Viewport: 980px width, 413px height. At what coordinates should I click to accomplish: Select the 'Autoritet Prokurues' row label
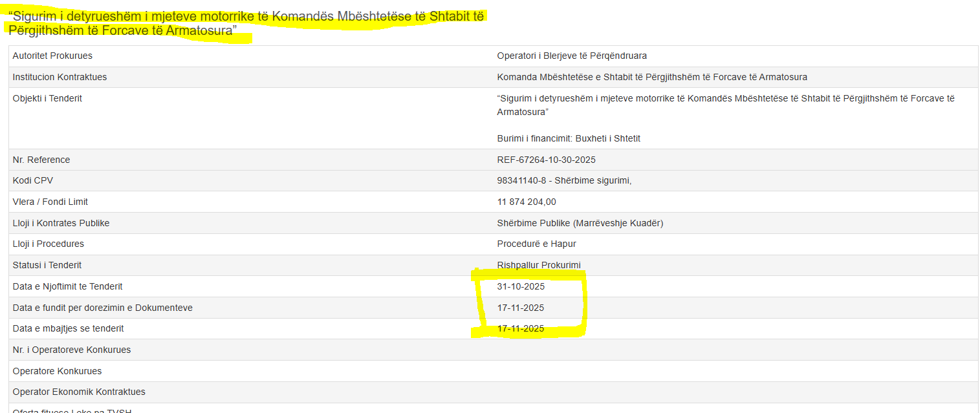click(52, 56)
